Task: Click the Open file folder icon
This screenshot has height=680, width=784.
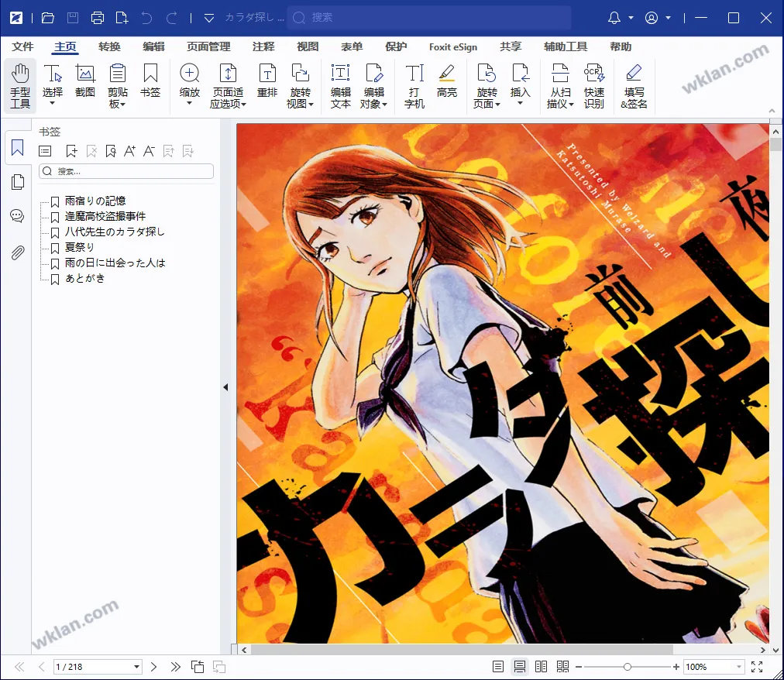Action: pyautogui.click(x=48, y=18)
